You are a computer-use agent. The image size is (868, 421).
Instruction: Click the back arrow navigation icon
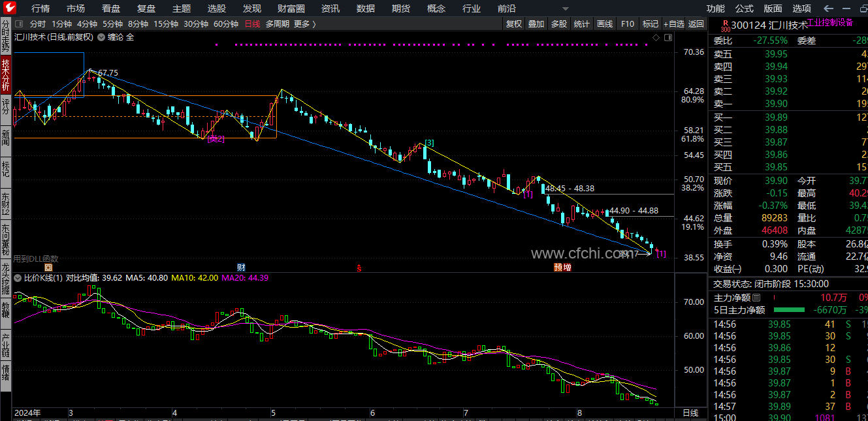[828, 8]
